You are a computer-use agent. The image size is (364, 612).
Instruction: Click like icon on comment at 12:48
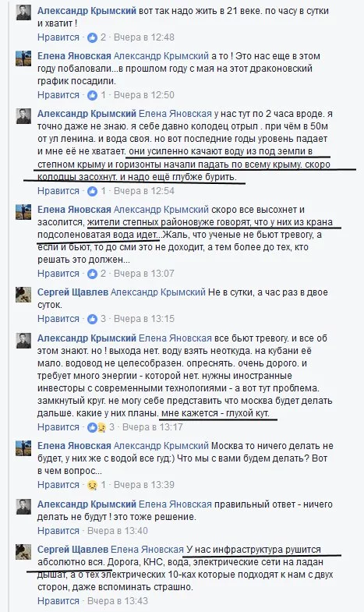pos(92,37)
